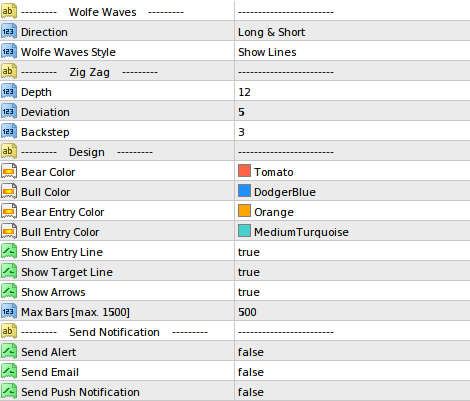Select the Bull Entry Color label

click(x=60, y=232)
